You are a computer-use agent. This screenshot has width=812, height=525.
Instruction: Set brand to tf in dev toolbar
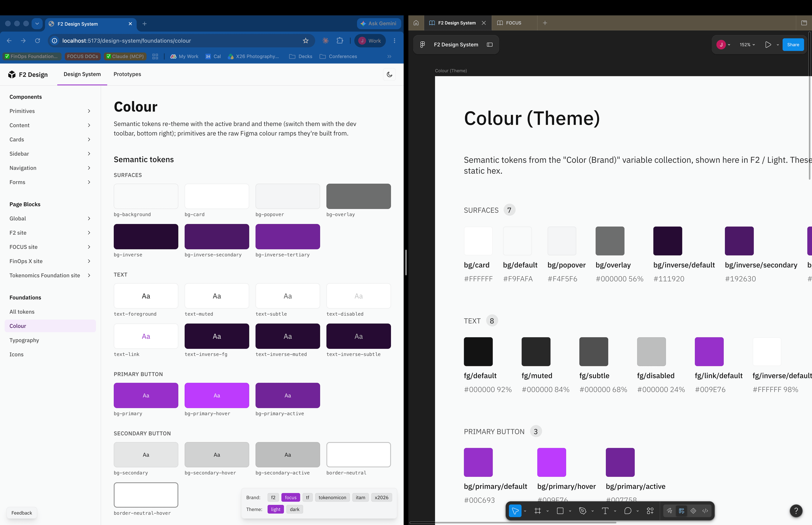(x=308, y=497)
